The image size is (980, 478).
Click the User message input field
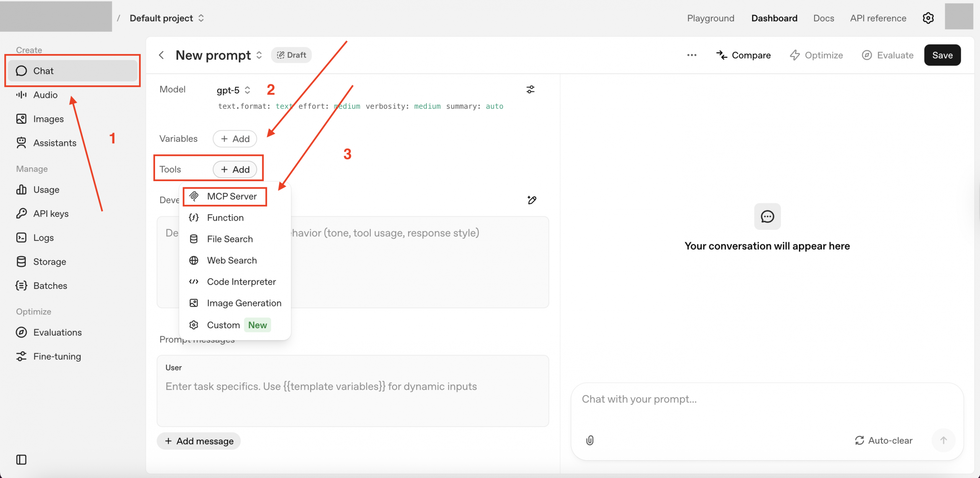[x=353, y=391]
